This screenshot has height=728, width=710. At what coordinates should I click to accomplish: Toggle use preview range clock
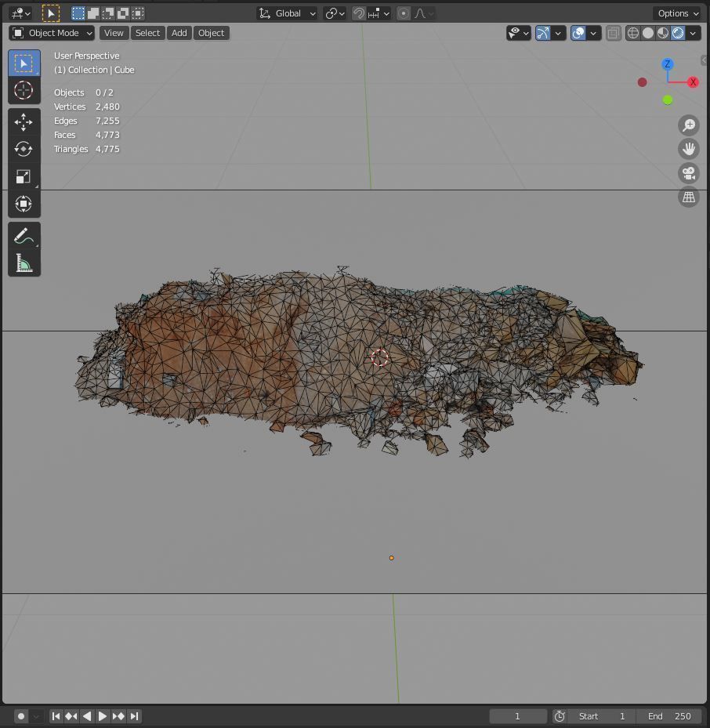pos(560,716)
